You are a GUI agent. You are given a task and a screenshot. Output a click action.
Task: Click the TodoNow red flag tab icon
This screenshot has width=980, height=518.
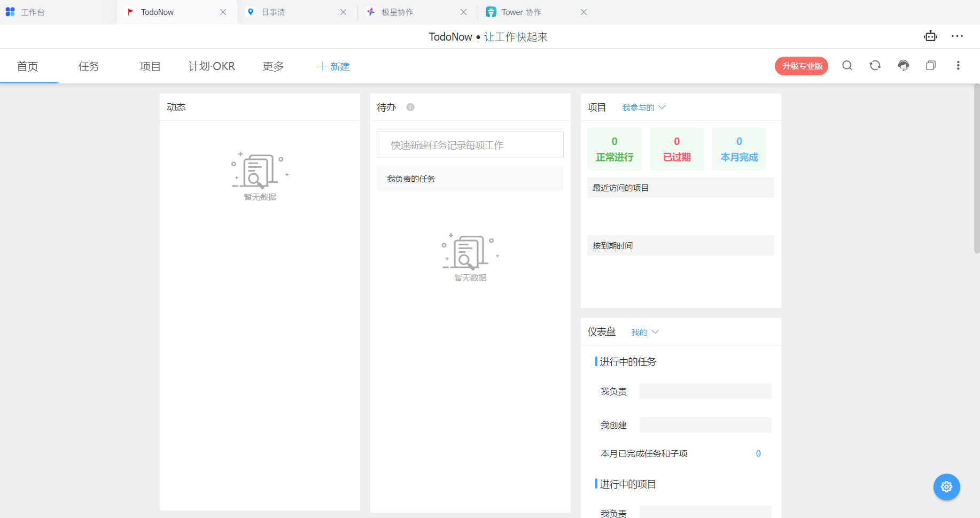click(130, 12)
